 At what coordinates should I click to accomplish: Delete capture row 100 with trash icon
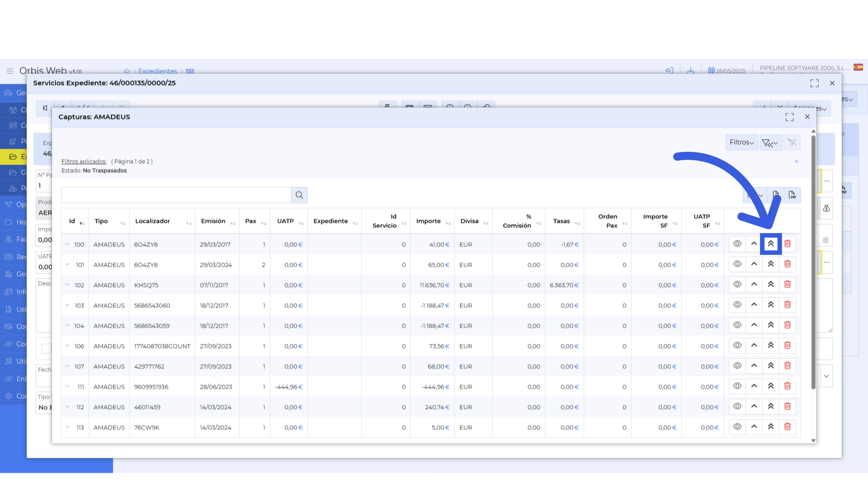click(788, 244)
